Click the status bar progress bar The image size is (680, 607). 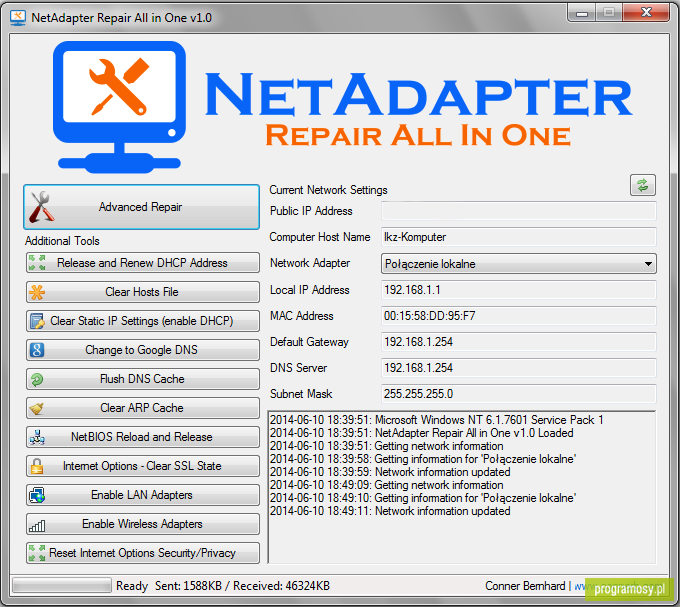pyautogui.click(x=62, y=586)
